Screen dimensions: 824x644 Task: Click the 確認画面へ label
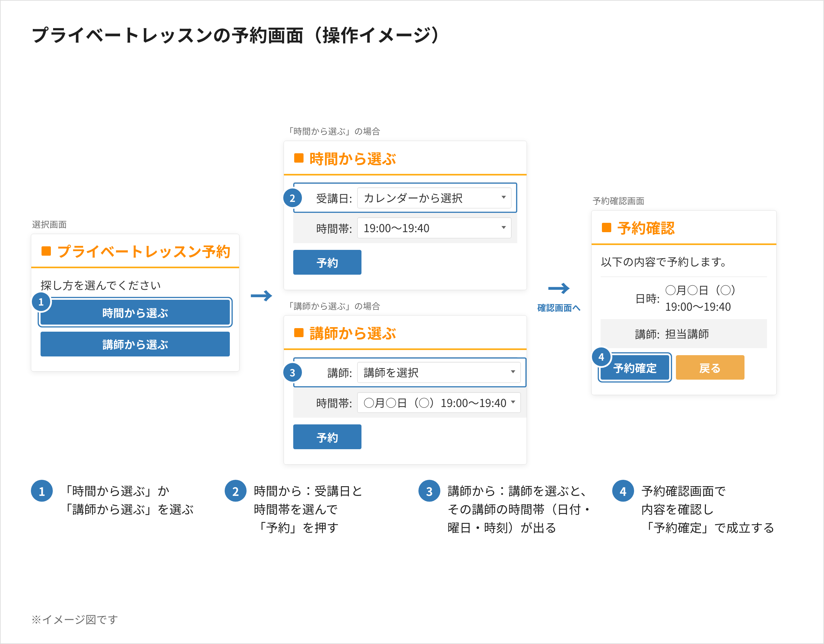tap(558, 308)
